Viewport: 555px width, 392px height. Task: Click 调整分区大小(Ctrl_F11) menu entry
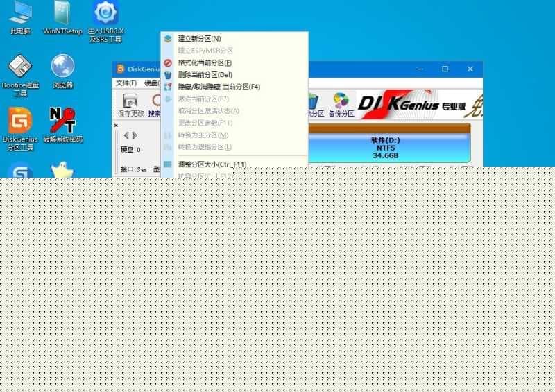(x=212, y=164)
